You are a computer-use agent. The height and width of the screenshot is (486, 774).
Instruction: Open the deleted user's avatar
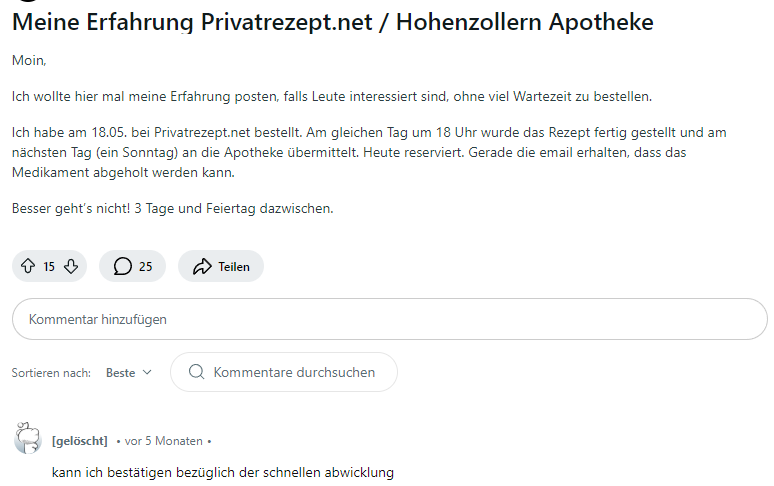pos(27,439)
